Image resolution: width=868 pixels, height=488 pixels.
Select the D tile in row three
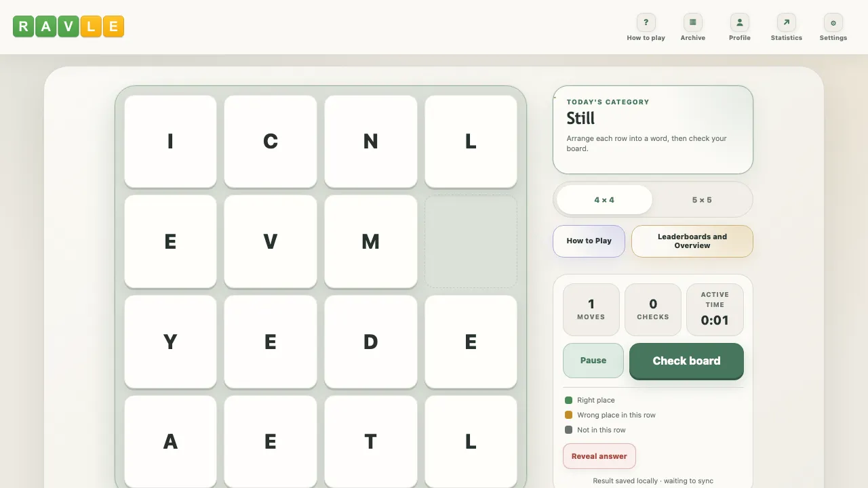coord(371,342)
